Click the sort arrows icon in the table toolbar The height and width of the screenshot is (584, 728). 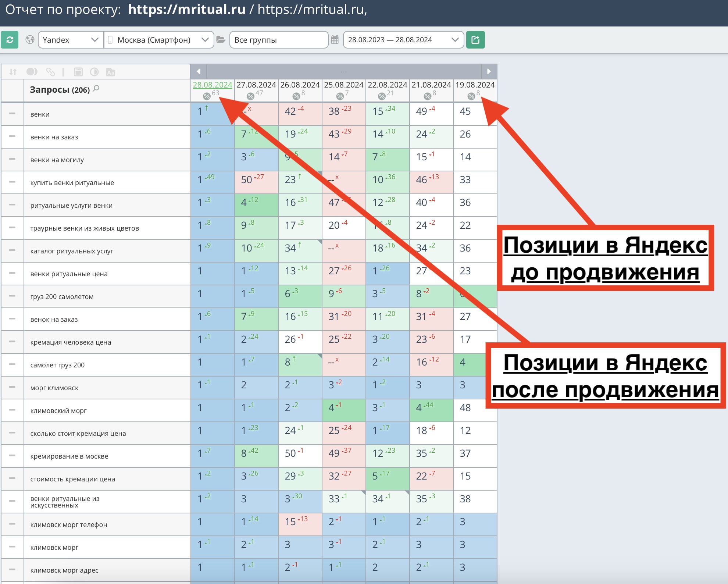click(13, 72)
